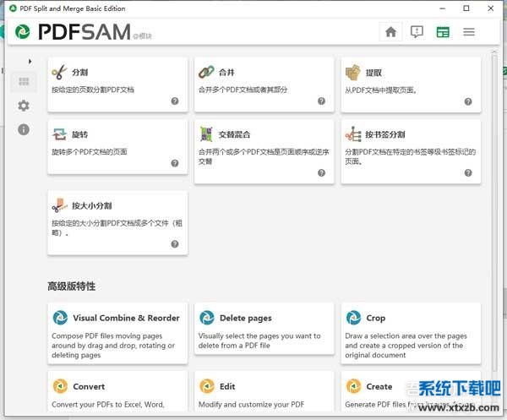Open help for the 按大小分割 module
The width and height of the screenshot is (507, 420).
(x=175, y=243)
